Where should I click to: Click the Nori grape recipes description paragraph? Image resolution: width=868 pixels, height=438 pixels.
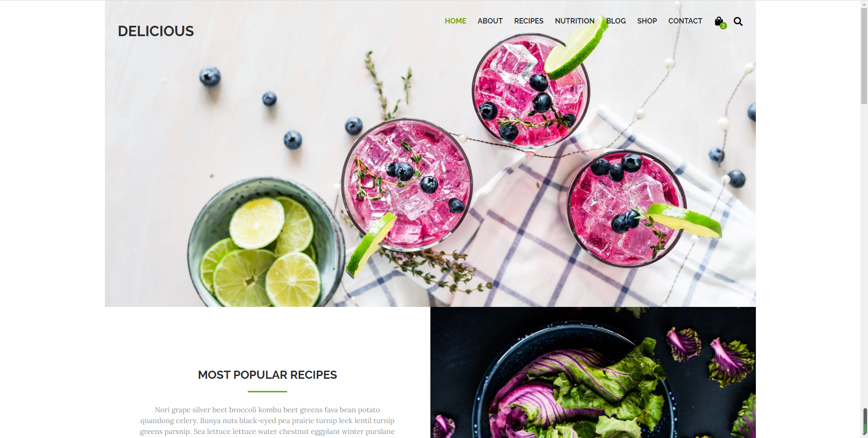(267, 421)
